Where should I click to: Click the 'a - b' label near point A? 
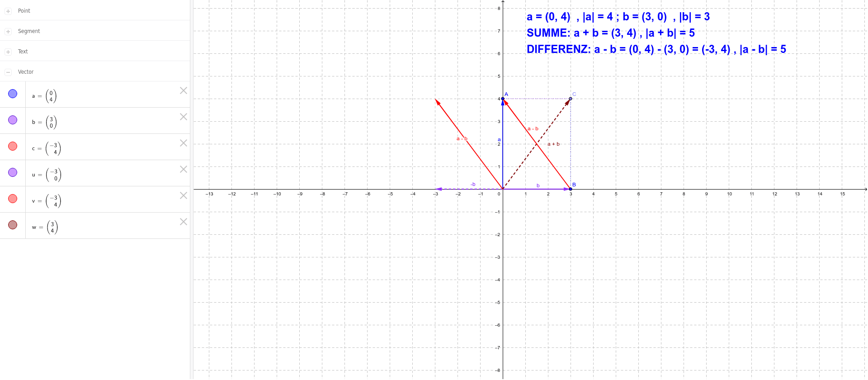533,128
